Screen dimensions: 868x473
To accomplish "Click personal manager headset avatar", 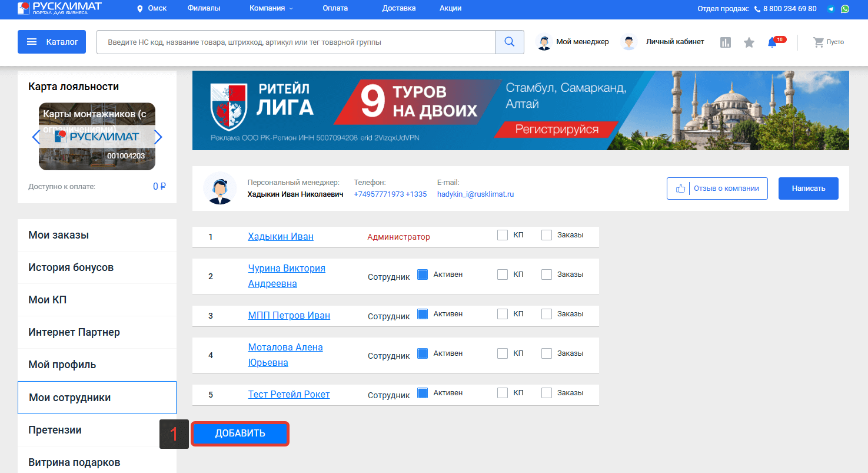I will (x=220, y=188).
